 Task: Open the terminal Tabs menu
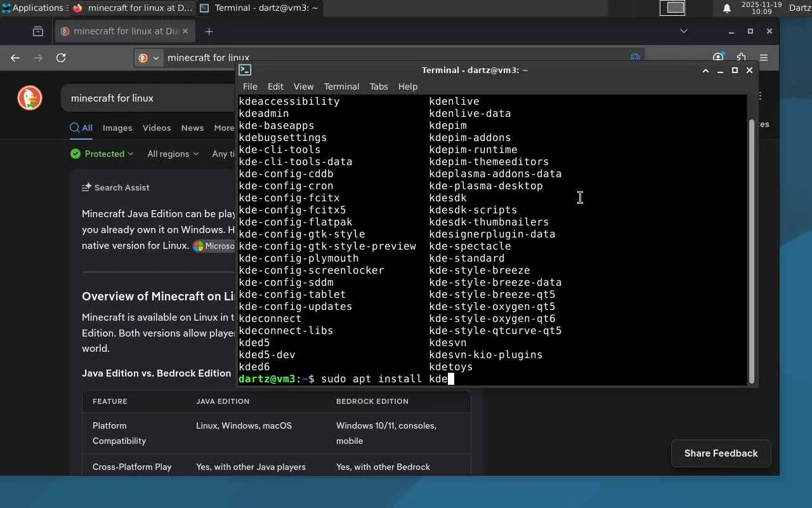pyautogui.click(x=379, y=86)
